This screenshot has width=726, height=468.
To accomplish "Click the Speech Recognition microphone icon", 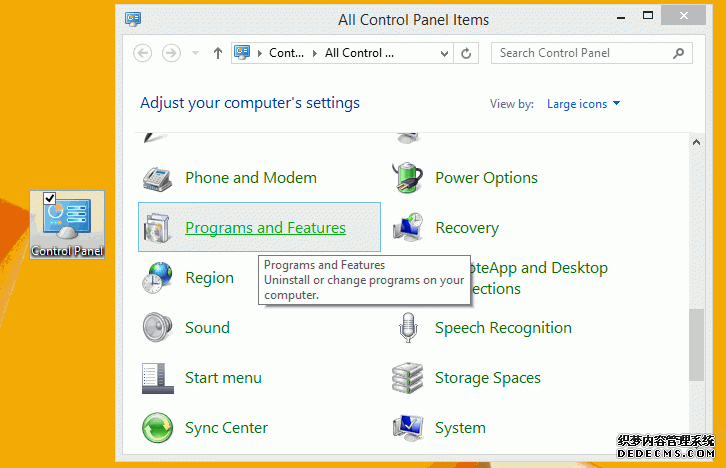I will (x=407, y=328).
